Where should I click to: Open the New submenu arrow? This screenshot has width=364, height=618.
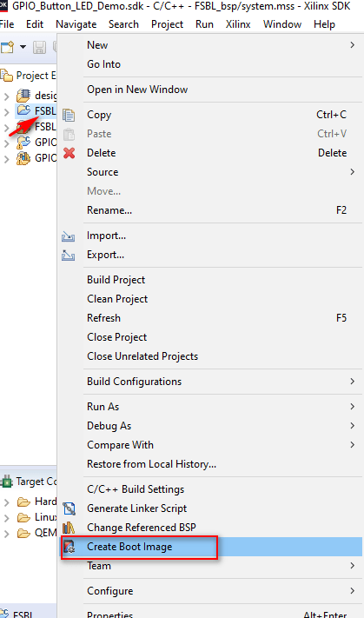tap(352, 45)
